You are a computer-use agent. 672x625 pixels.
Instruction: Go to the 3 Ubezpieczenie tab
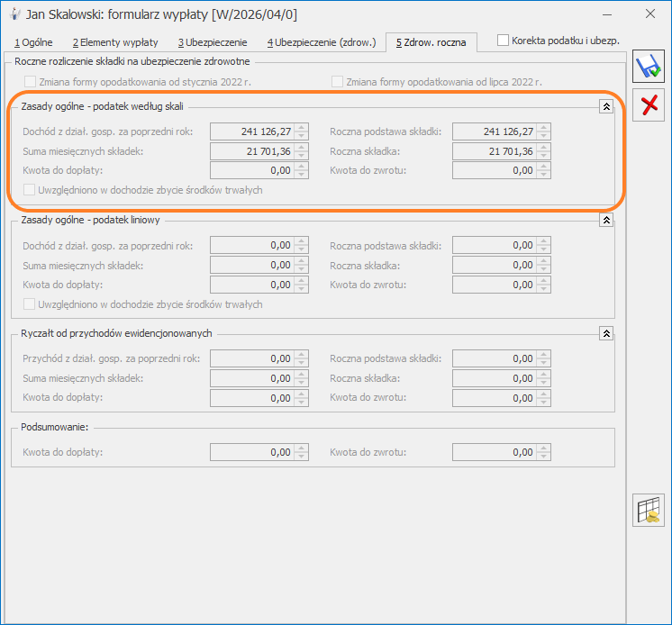pos(212,42)
